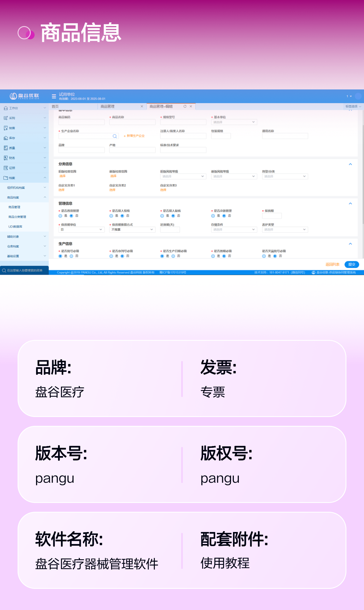Open the 基本单位 dropdown

tap(234, 122)
